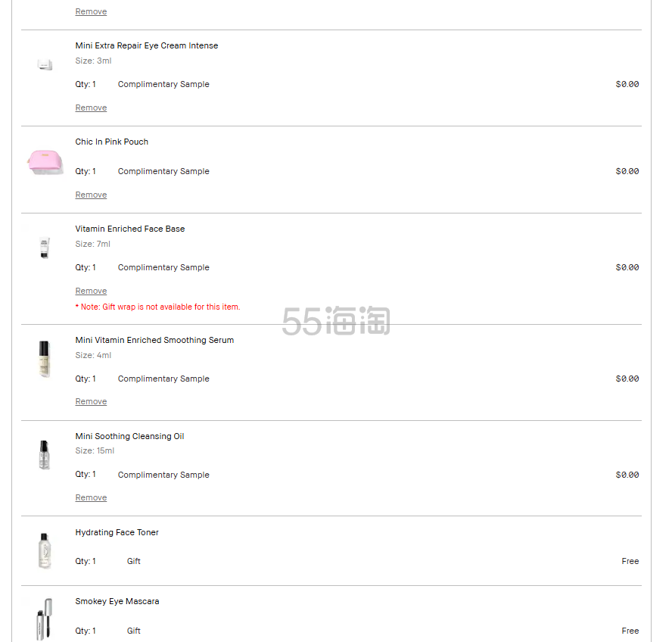Remove Mini Vitamin Enriched Smoothing Serum
Image resolution: width=672 pixels, height=642 pixels.
point(91,402)
